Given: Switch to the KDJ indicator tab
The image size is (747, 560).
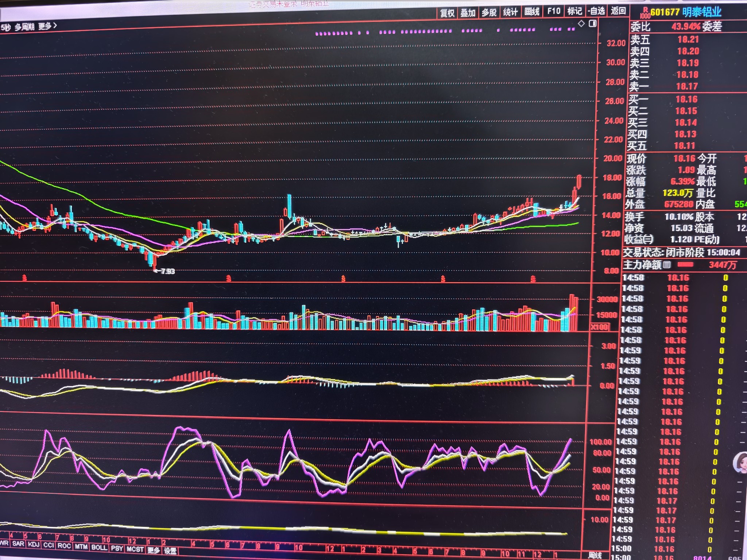Looking at the screenshot, I should [x=34, y=544].
